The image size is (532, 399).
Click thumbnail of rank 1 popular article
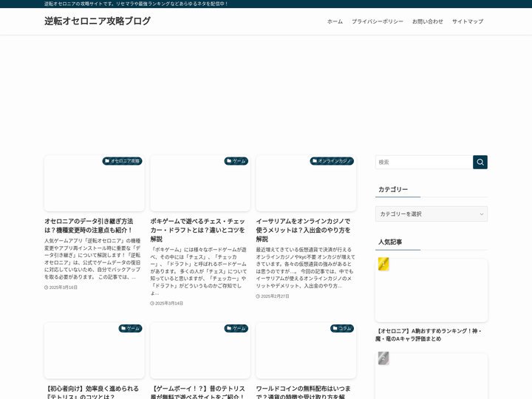pos(432,290)
